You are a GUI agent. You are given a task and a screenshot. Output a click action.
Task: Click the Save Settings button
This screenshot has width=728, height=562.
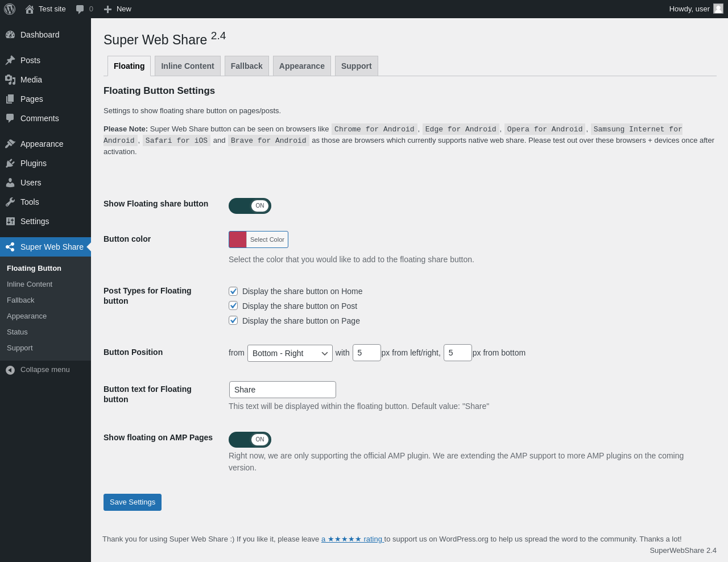133,502
